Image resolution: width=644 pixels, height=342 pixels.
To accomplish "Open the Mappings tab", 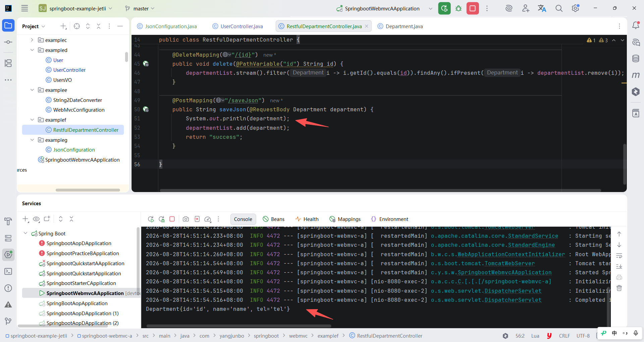I will point(345,219).
